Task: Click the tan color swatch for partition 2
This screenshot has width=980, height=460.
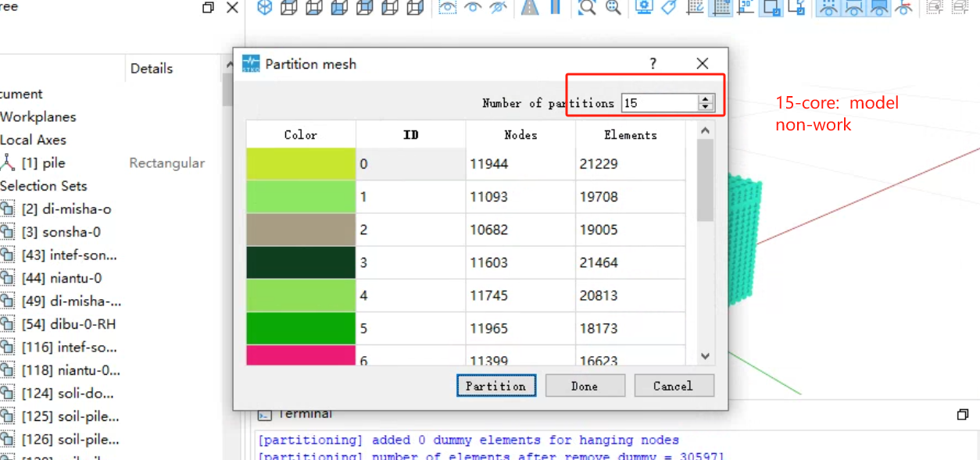Action: [x=301, y=230]
